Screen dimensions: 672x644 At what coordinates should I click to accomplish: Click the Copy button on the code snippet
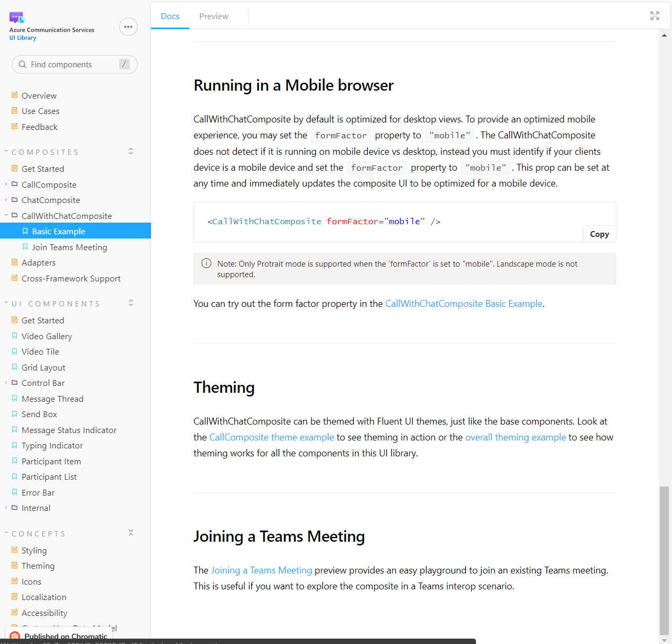coord(599,234)
